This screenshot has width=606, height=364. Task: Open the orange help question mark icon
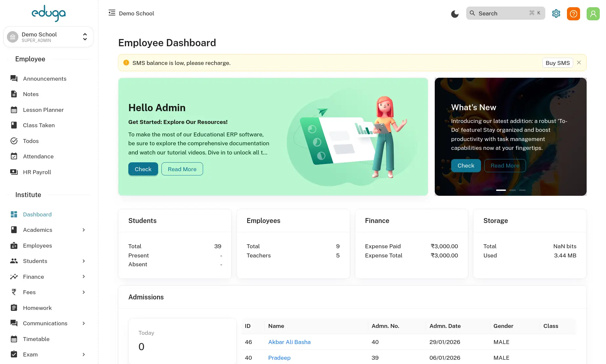[x=573, y=13]
